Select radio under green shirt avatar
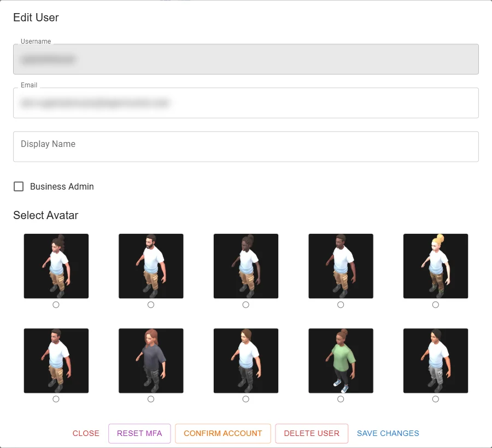 pos(341,399)
